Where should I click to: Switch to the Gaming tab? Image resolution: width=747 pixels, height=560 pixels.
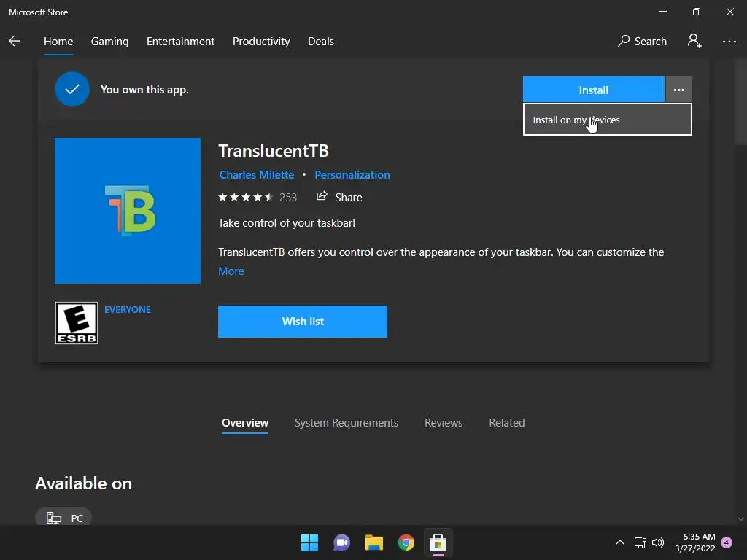point(109,42)
